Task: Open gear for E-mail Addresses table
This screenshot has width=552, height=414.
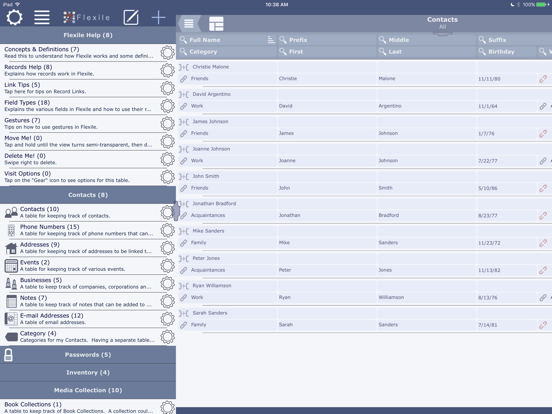Action: pyautogui.click(x=168, y=319)
